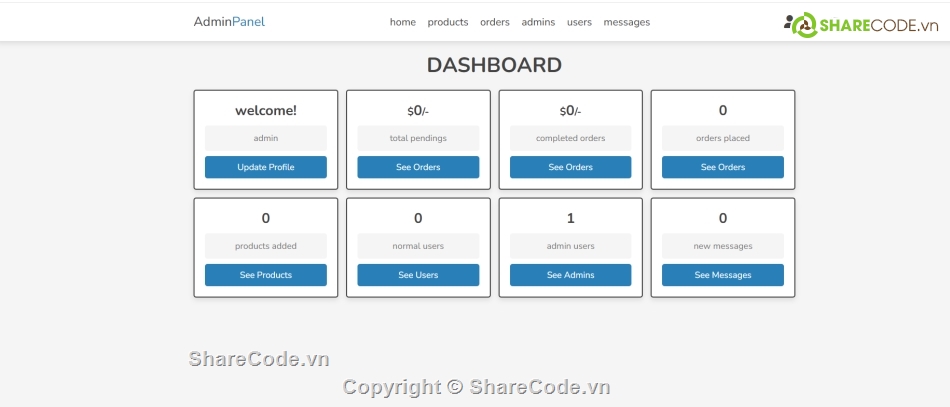Viewport: 950px width, 407px height.
Task: Open messages from the navigation bar
Action: pos(626,22)
